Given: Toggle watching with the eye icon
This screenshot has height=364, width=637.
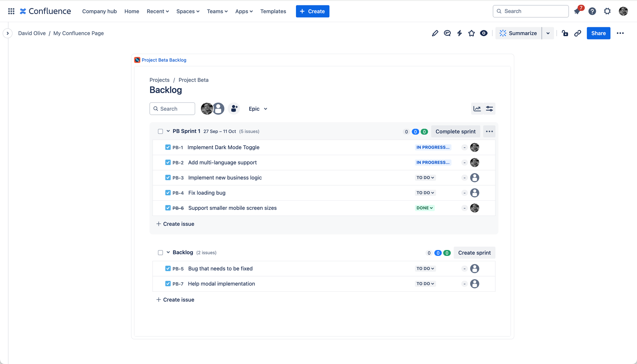Looking at the screenshot, I should (484, 33).
